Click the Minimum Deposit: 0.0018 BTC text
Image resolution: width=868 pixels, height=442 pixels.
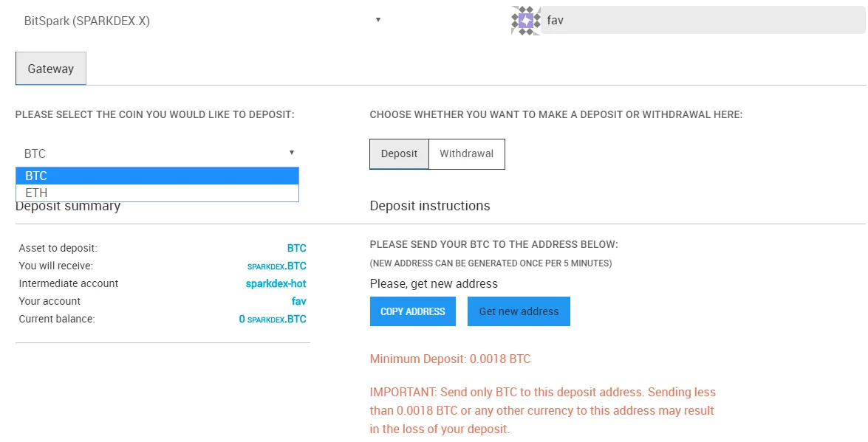(450, 359)
